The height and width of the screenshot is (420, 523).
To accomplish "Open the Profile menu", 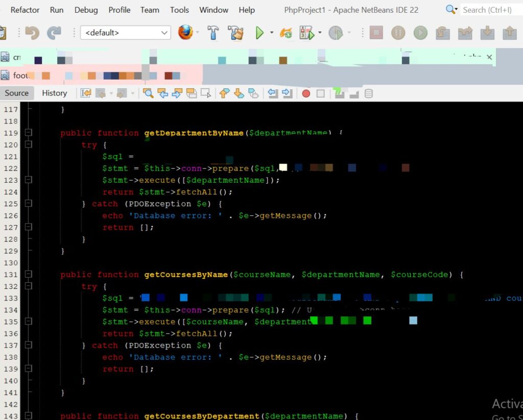I will coord(120,10).
